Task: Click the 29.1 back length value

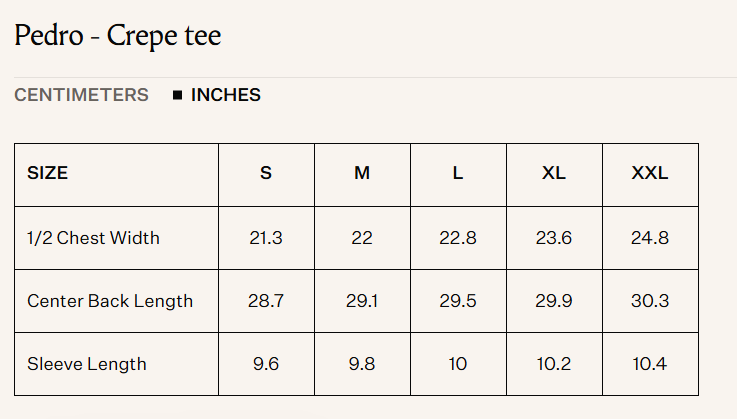Action: click(362, 301)
